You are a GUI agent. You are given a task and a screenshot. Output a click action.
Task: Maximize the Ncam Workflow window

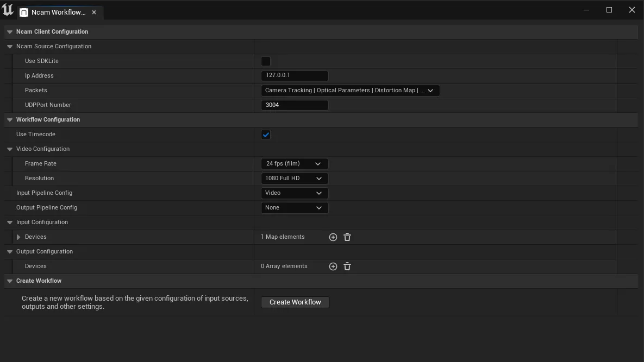click(609, 10)
